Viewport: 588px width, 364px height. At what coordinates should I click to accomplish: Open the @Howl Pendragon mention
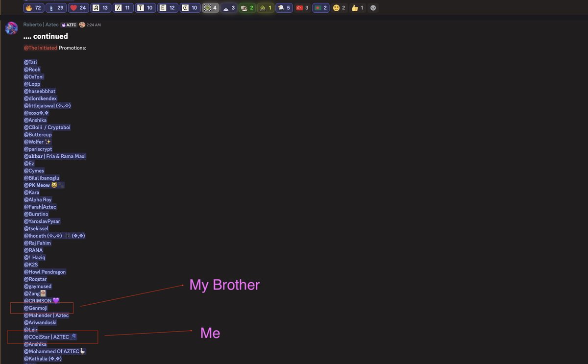pyautogui.click(x=45, y=272)
